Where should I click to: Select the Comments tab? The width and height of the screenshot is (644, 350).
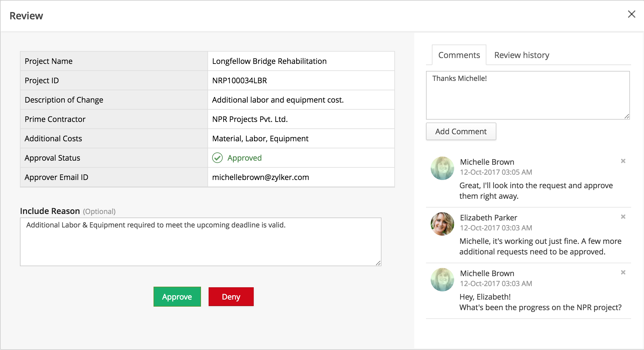(459, 55)
